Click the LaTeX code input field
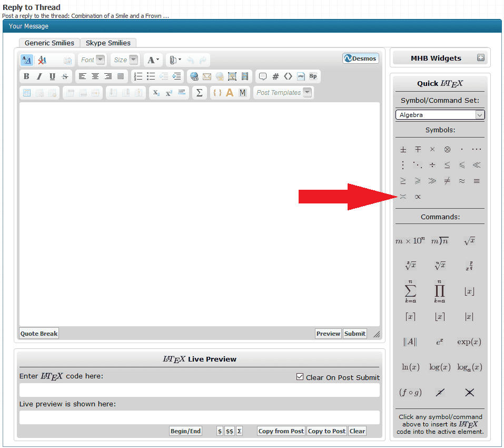The height and width of the screenshot is (448, 504). tap(199, 390)
